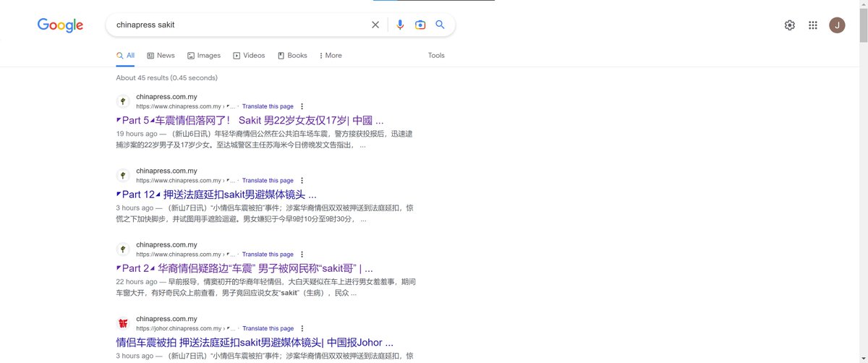This screenshot has height=363, width=868.
Task: Open three-dot menu for Part 12 result
Action: coord(302,180)
